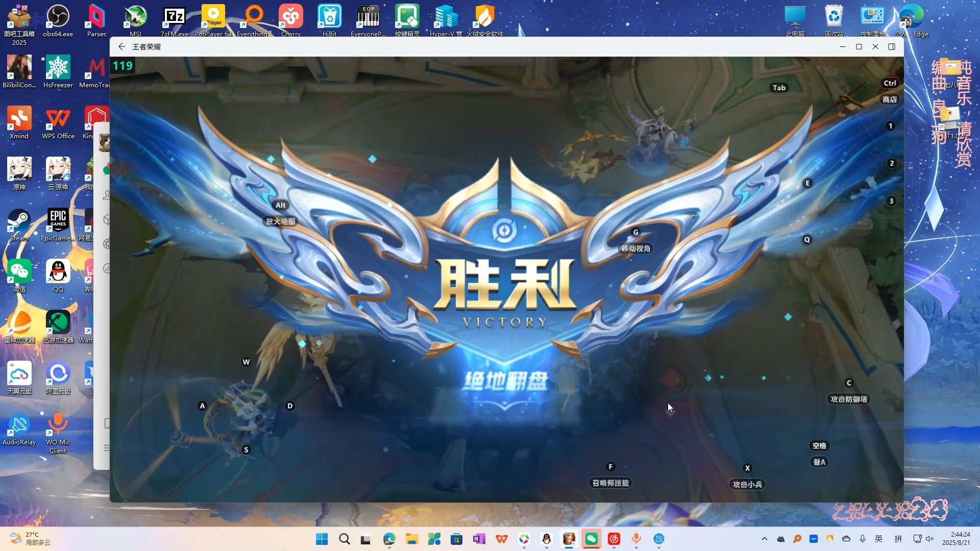
Task: Open Steam desktop shortcut
Action: click(x=19, y=226)
